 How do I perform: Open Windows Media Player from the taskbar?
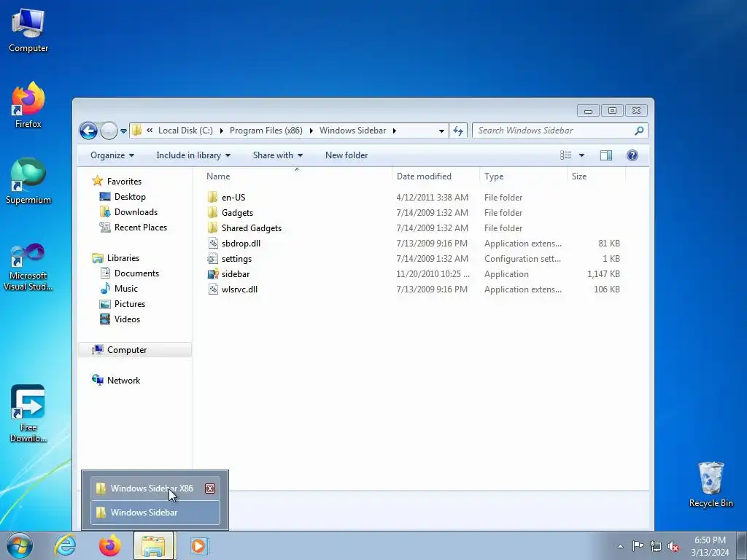pos(198,546)
